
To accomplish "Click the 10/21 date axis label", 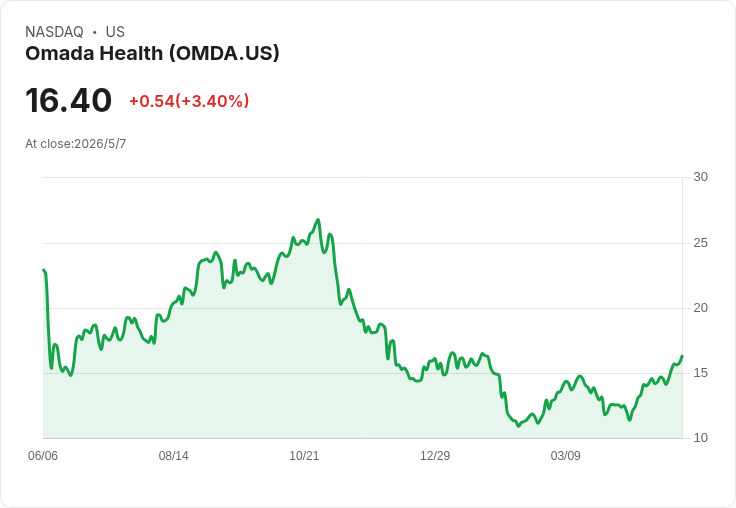I will pos(304,456).
